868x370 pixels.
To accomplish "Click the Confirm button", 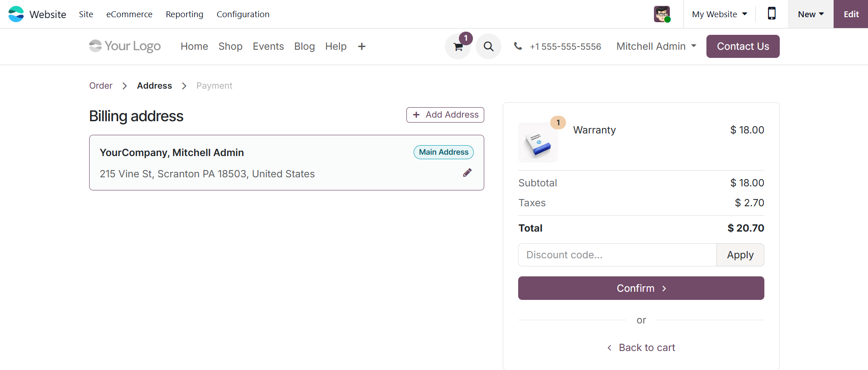I will pyautogui.click(x=641, y=288).
